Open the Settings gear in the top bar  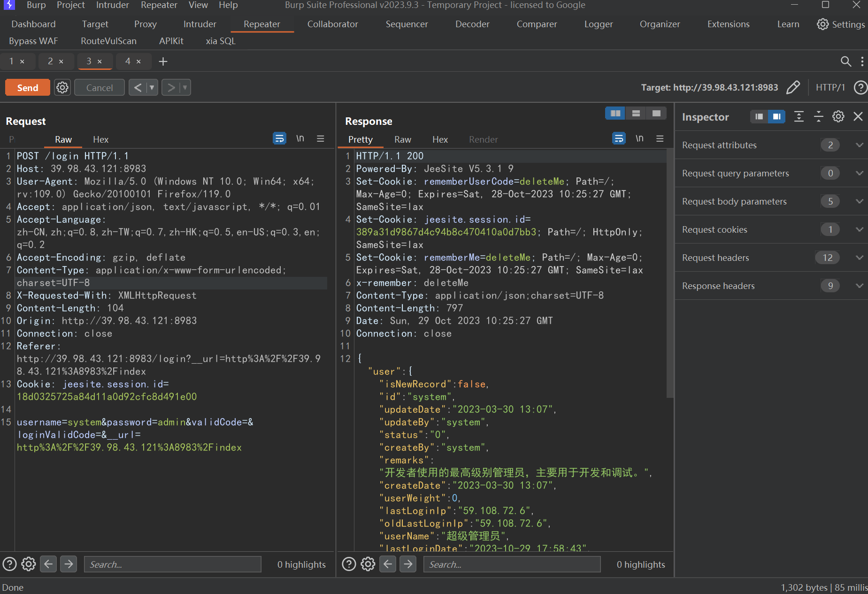coord(841,24)
